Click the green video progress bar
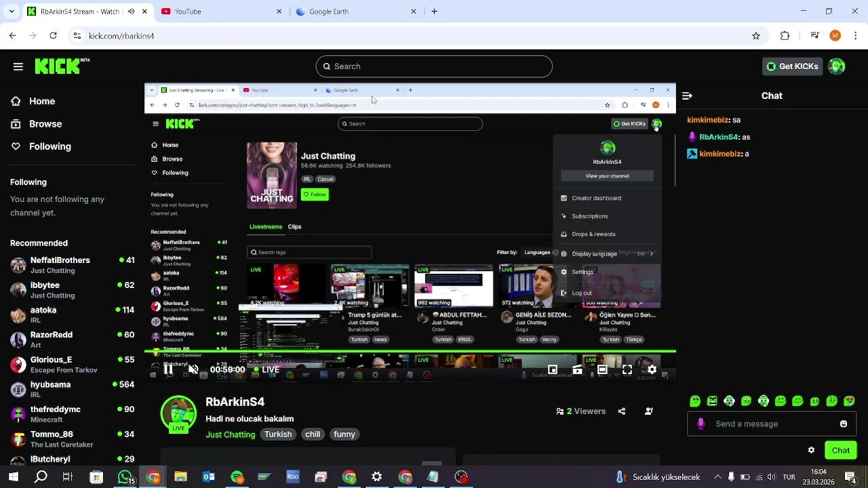Image resolution: width=868 pixels, height=488 pixels. pos(410,351)
